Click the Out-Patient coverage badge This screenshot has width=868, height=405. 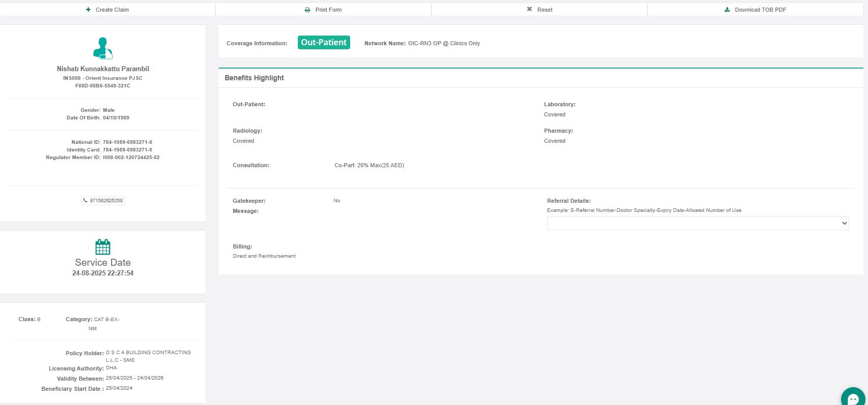click(324, 43)
